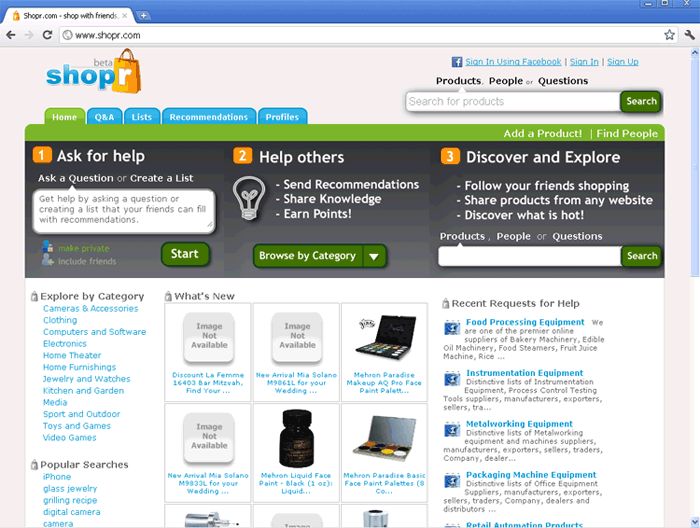Open the browser wrench settings menu

coord(688,35)
